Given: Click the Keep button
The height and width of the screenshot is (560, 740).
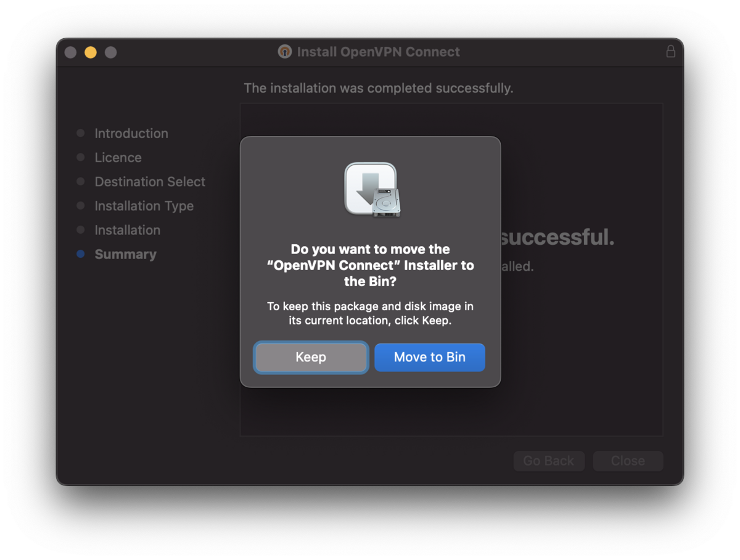Looking at the screenshot, I should point(311,357).
